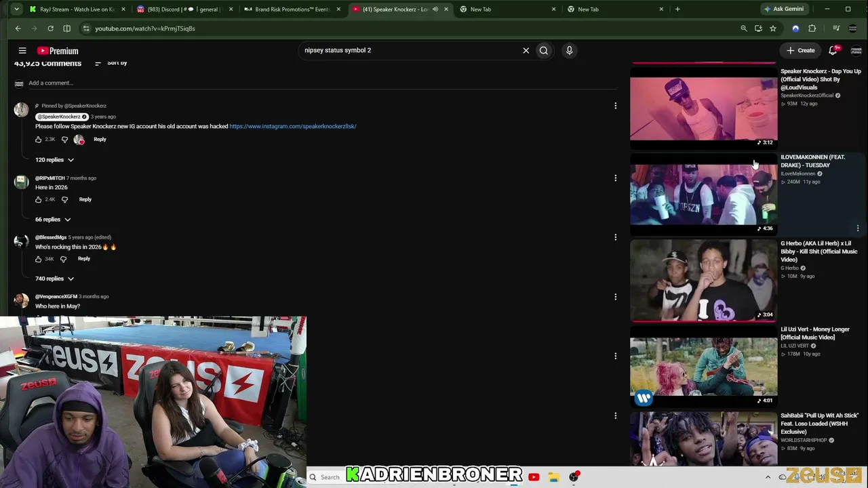The width and height of the screenshot is (868, 488).
Task: Open options for BlessedMgs comment
Action: tap(615, 237)
